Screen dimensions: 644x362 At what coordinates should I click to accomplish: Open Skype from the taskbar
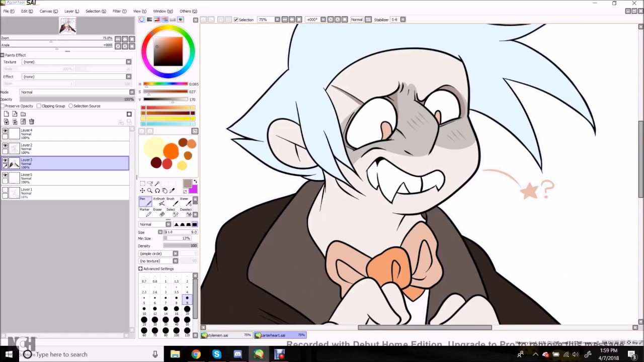point(217,354)
